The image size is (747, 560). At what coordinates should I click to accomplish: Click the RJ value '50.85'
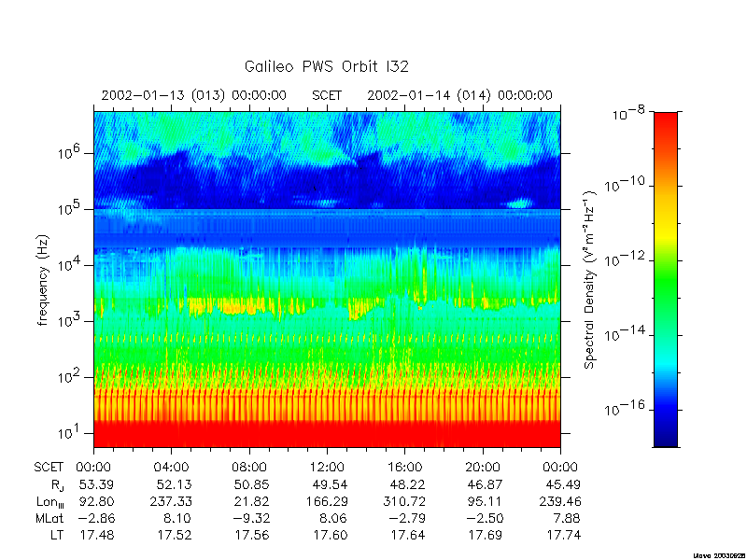tap(251, 484)
